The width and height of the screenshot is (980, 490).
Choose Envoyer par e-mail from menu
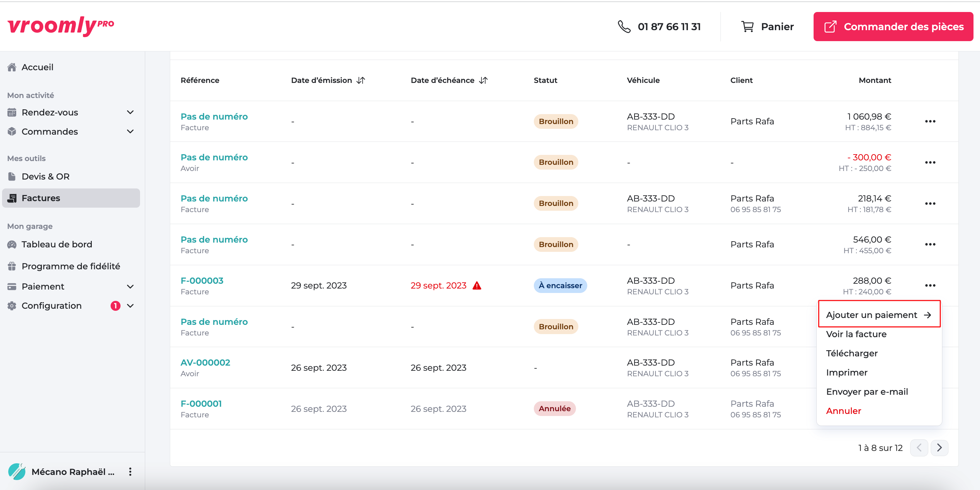[867, 392]
